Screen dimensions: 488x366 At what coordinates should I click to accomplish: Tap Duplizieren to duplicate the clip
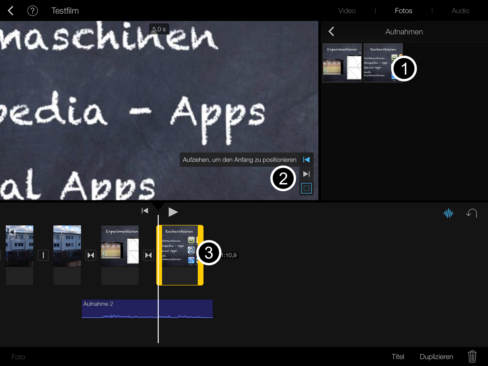pos(436,357)
